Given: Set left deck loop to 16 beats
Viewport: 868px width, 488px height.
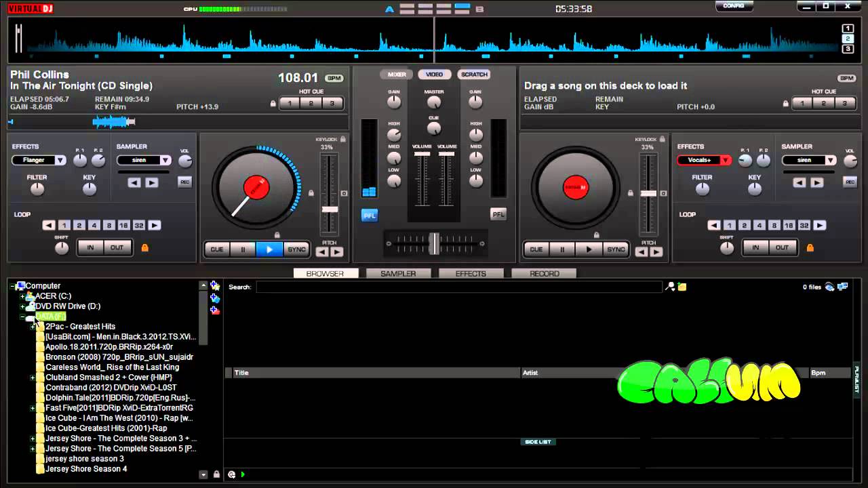Looking at the screenshot, I should pos(123,226).
